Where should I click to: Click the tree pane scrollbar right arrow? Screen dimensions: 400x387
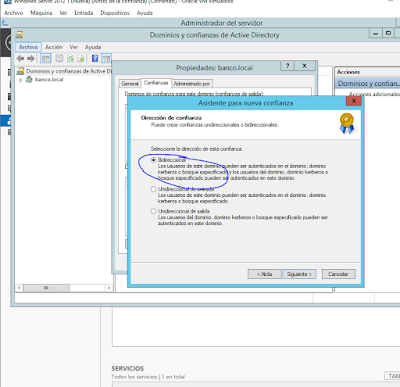click(109, 288)
